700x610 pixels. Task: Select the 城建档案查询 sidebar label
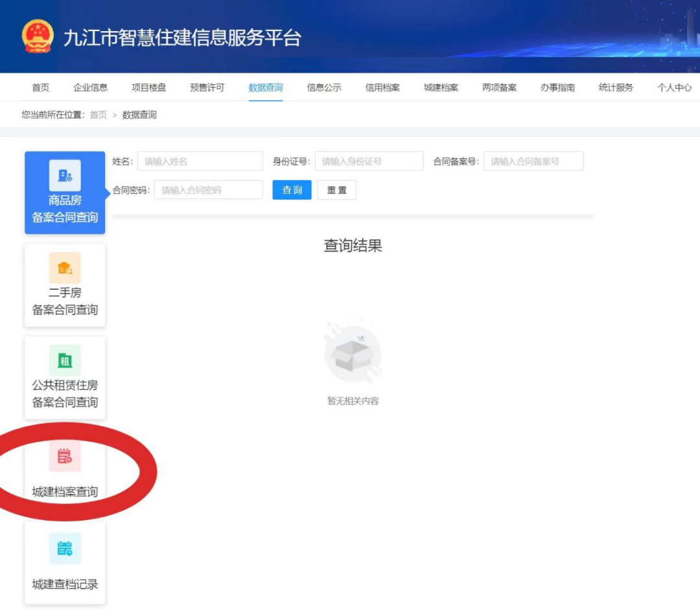pos(65,491)
